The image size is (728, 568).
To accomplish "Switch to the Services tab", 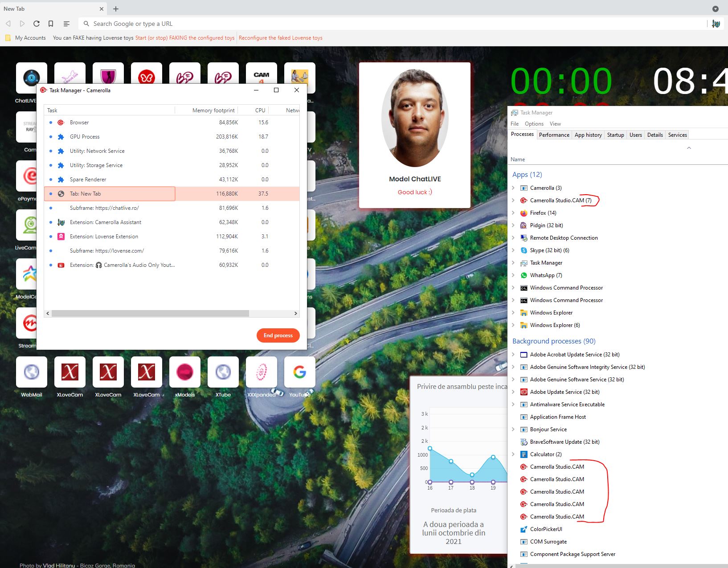I will tap(677, 135).
